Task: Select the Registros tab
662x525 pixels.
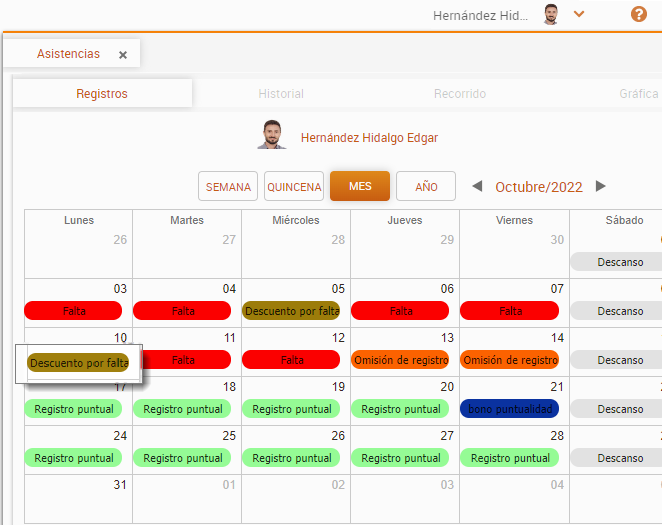Action: click(102, 94)
